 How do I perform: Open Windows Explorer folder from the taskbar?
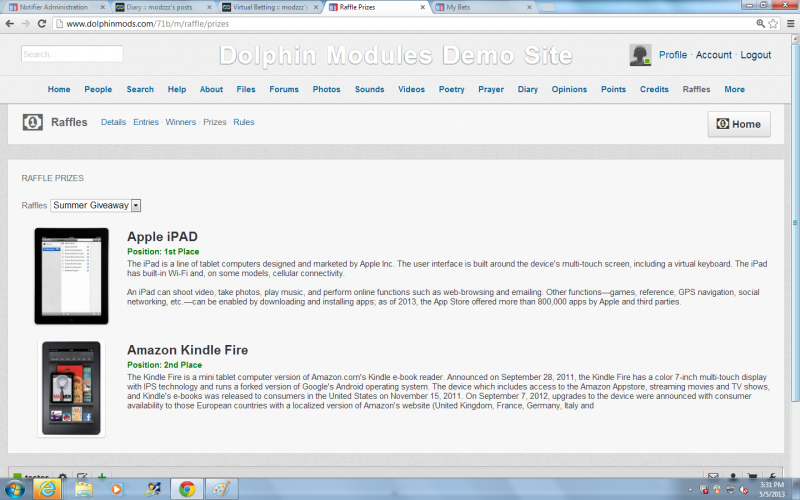[x=84, y=489]
